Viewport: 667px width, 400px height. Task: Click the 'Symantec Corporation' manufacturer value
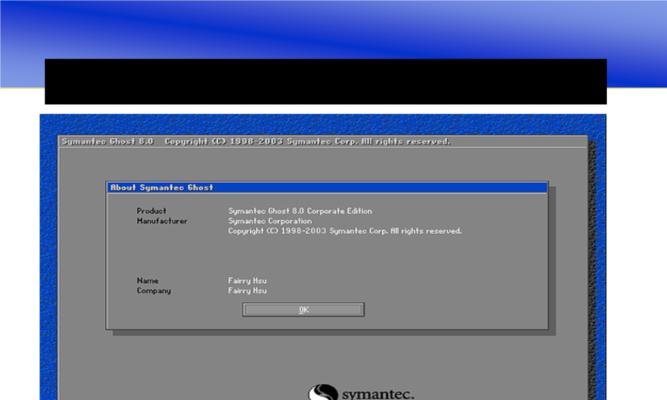[x=270, y=221]
